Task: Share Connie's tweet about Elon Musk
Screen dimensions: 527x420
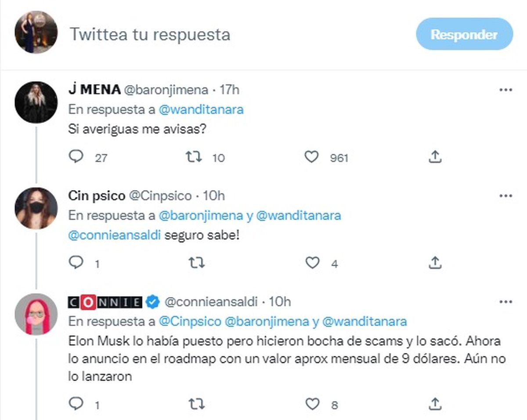Action: (x=434, y=403)
